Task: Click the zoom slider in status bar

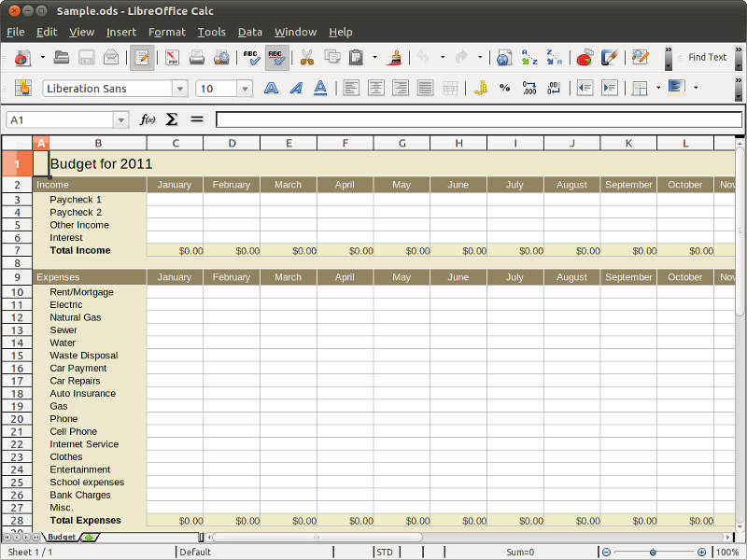Action: (x=653, y=552)
